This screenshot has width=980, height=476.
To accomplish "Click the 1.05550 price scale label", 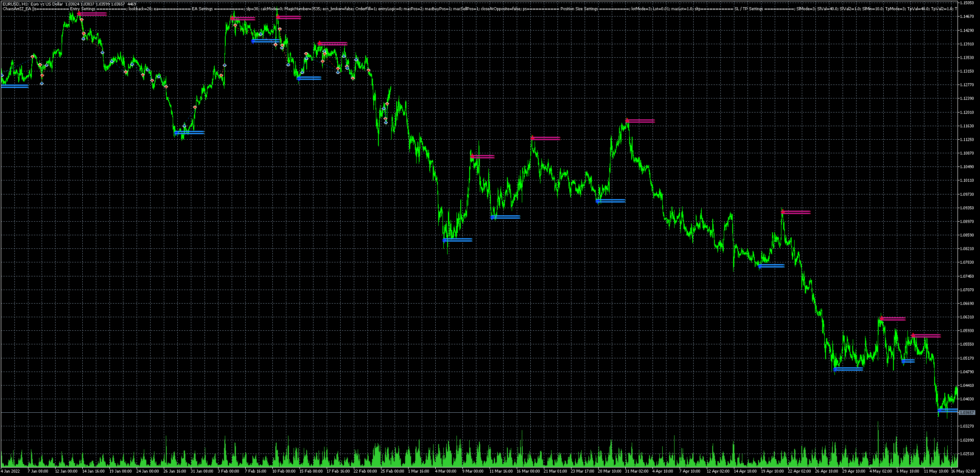I will 967,344.
